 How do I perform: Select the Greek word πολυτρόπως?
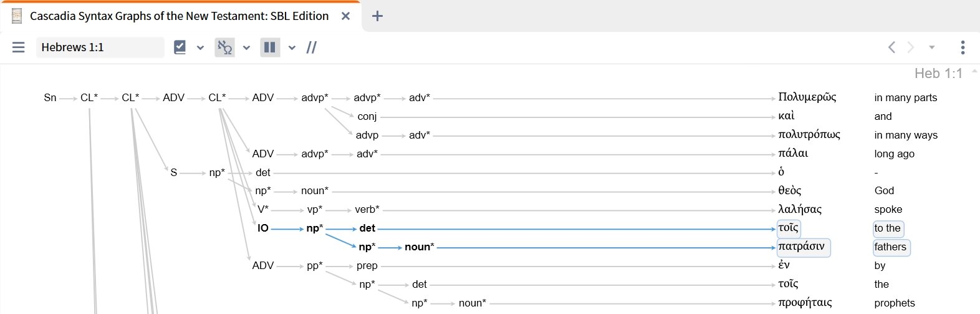(x=809, y=135)
